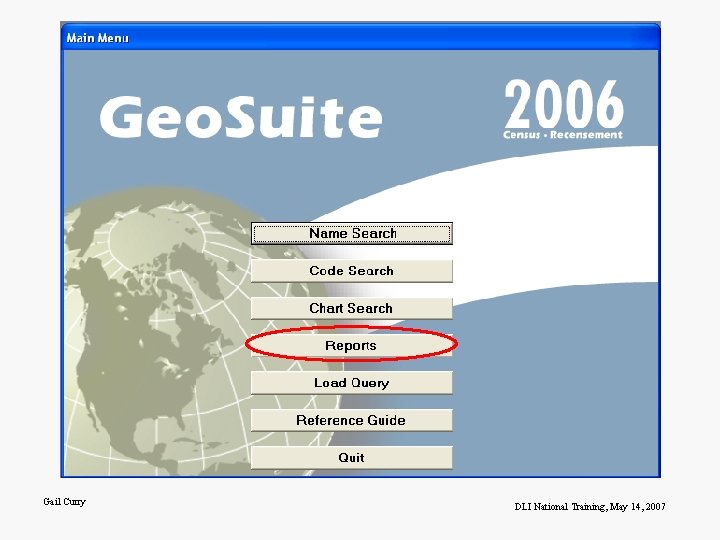Screen dimensions: 720x540
Task: Open the Name Search function
Action: pos(352,233)
